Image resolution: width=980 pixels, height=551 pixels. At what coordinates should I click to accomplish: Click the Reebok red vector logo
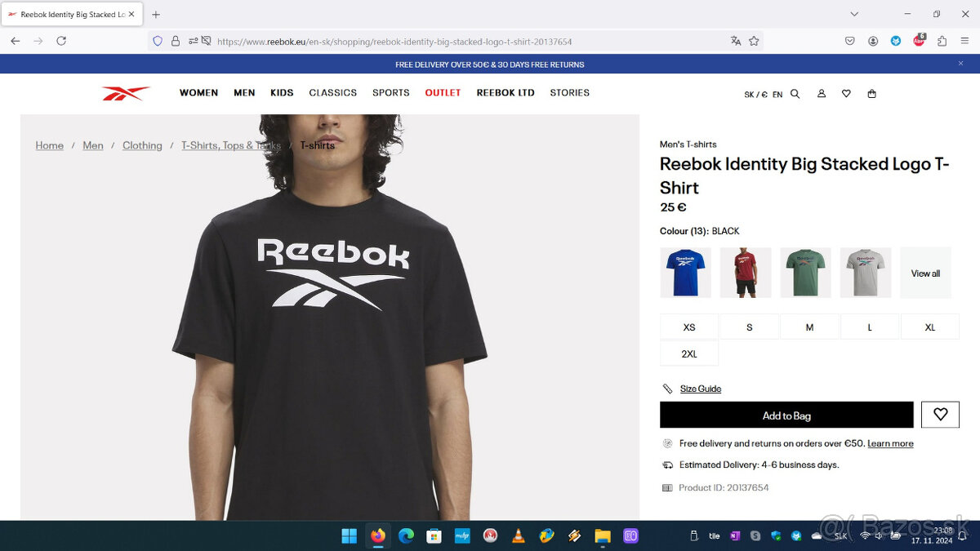point(126,93)
